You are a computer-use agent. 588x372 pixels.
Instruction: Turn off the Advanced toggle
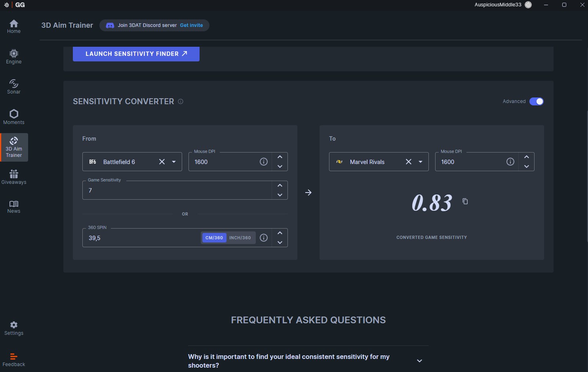[x=536, y=101]
